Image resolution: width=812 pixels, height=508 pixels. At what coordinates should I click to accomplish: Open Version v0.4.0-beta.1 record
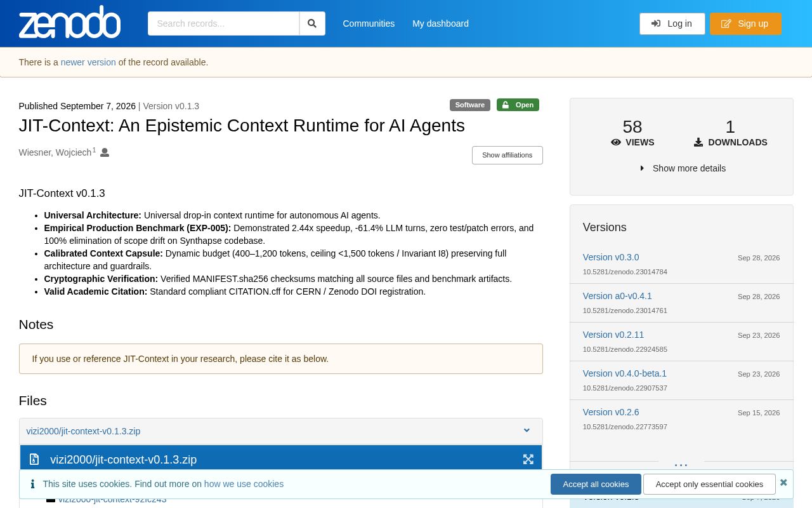[625, 373]
